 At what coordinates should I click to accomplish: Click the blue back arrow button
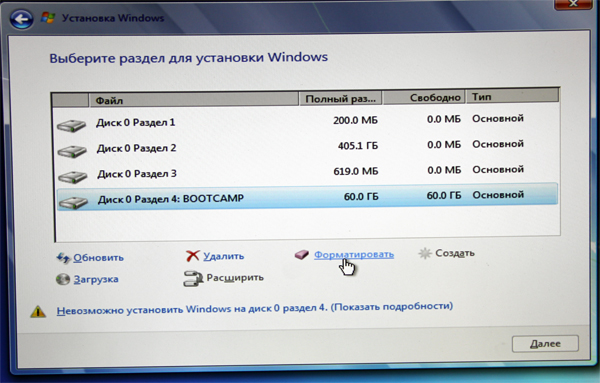click(x=21, y=18)
